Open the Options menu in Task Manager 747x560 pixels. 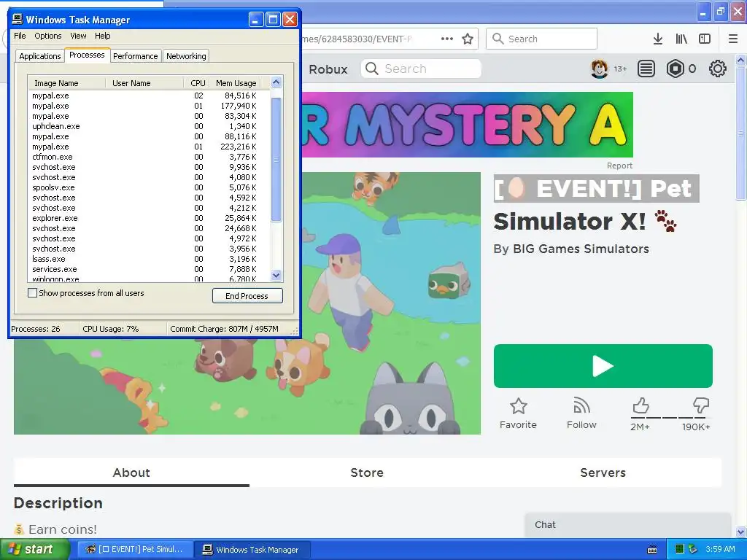tap(47, 36)
